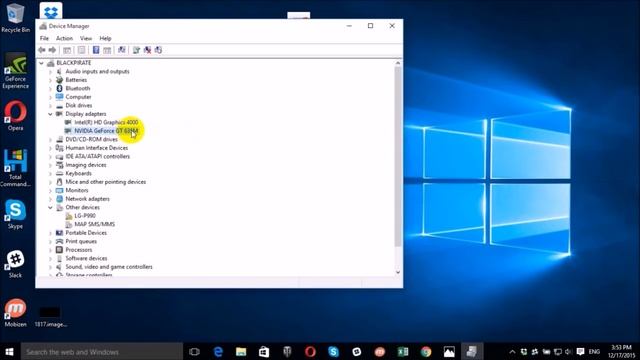Viewport: 640px width, 360px height.
Task: Open the Mobizen desktop shortcut
Action: pyautogui.click(x=16, y=313)
